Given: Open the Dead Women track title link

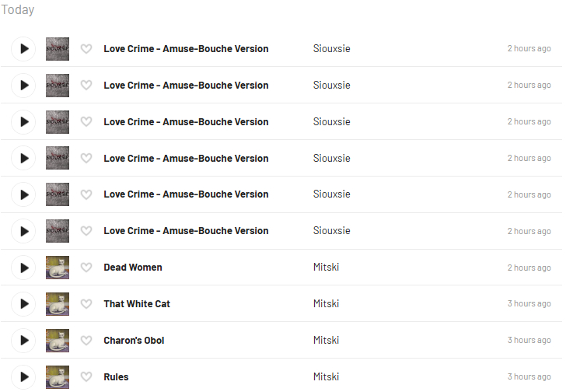Looking at the screenshot, I should click(133, 268).
